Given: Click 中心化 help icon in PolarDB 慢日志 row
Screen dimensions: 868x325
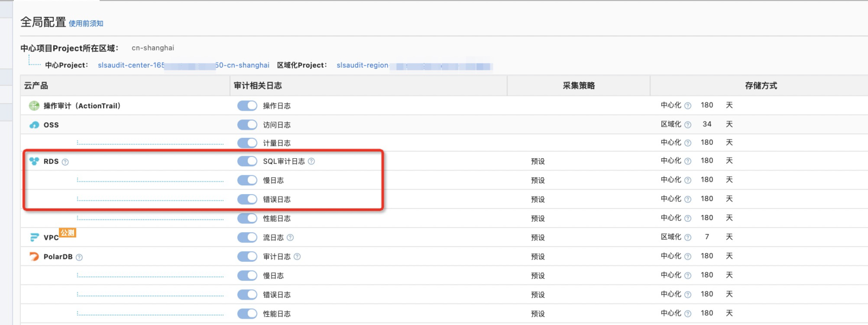Looking at the screenshot, I should (x=688, y=275).
